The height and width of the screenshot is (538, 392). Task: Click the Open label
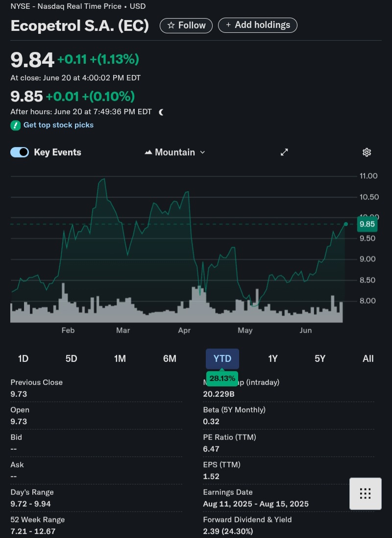(20, 410)
